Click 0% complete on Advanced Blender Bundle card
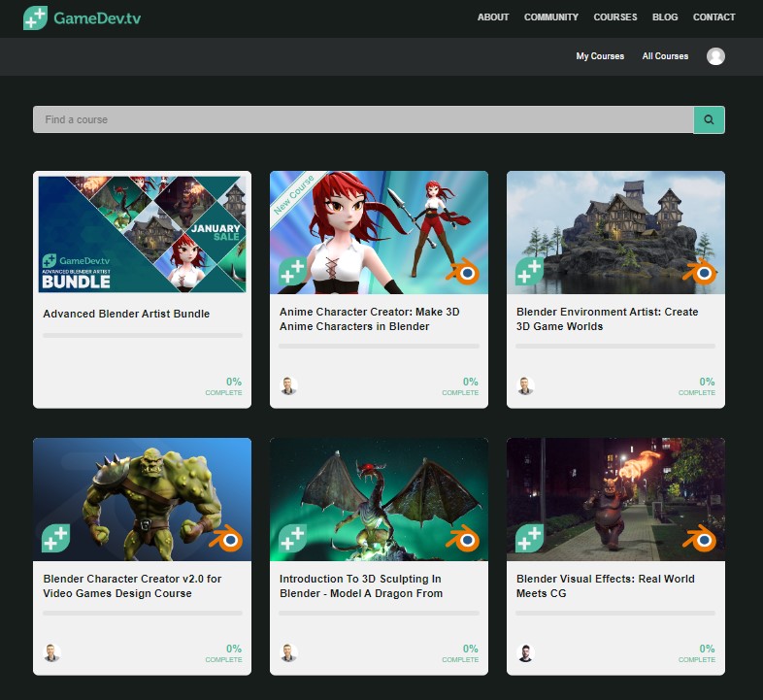Screen dimensions: 763x700 224,386
